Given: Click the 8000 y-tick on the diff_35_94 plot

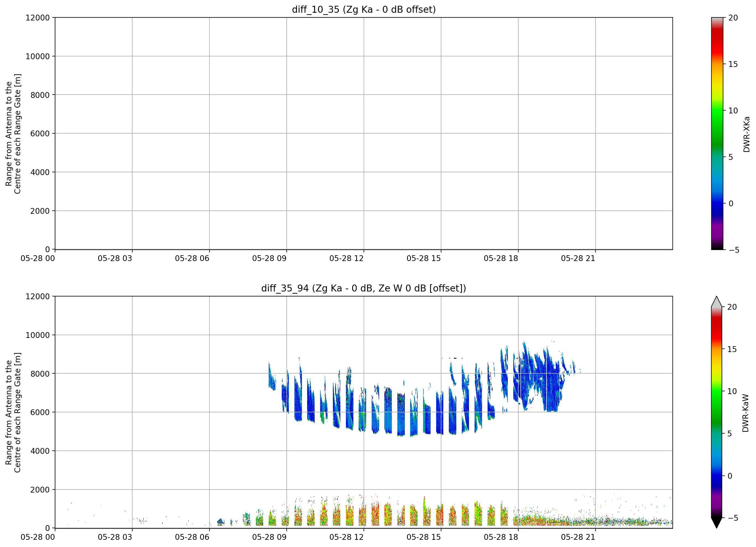Looking at the screenshot, I should 40,374.
